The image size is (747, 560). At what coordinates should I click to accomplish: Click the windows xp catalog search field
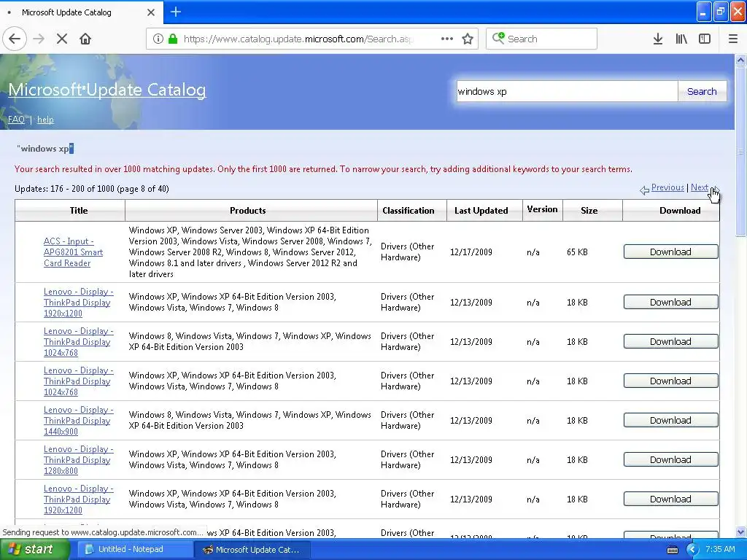pos(567,91)
